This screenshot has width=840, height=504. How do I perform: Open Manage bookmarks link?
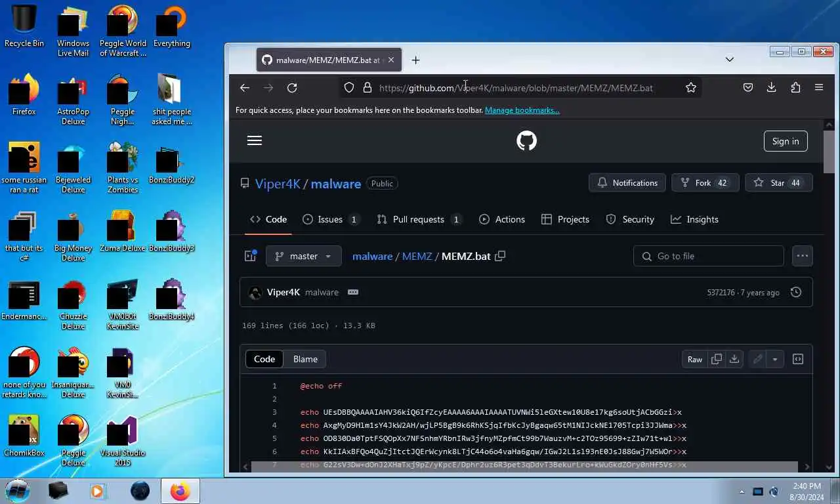coord(522,110)
